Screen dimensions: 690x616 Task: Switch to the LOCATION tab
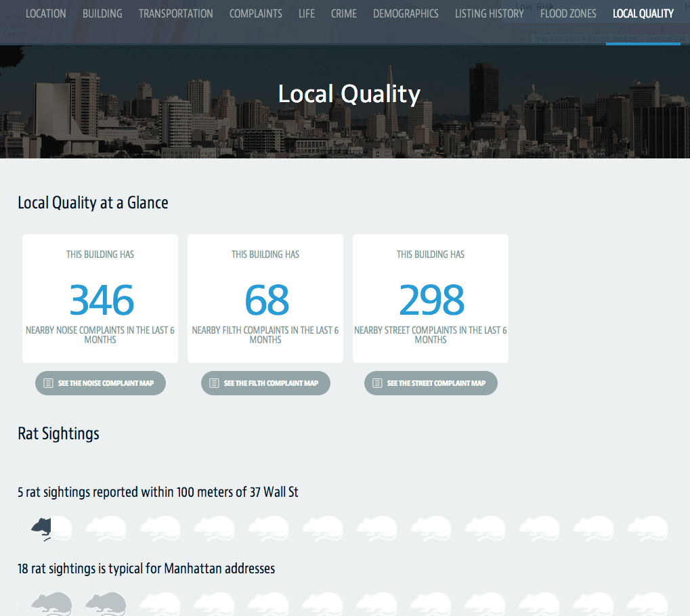pos(45,13)
